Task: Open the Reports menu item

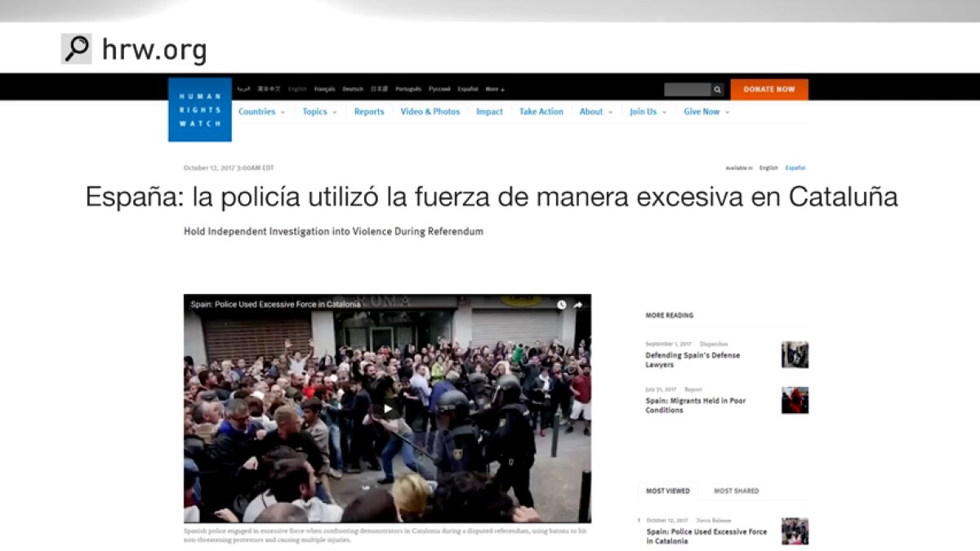Action: (369, 112)
